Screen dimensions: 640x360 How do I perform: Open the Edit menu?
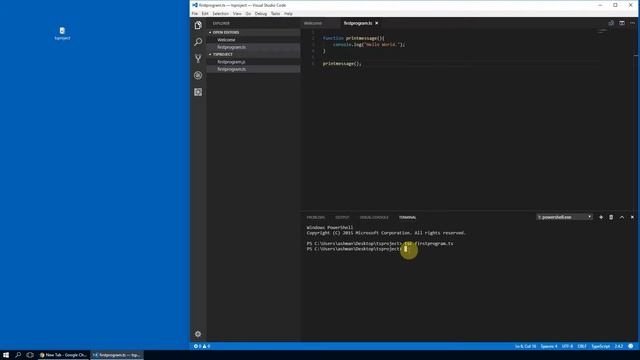[x=205, y=13]
